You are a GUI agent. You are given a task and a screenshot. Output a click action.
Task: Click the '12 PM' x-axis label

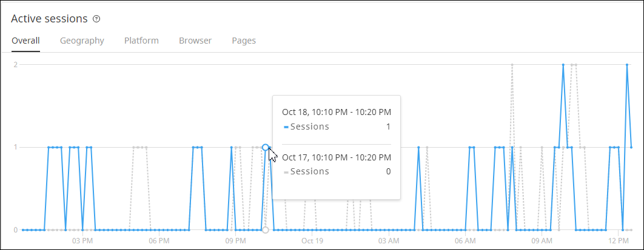(618, 241)
